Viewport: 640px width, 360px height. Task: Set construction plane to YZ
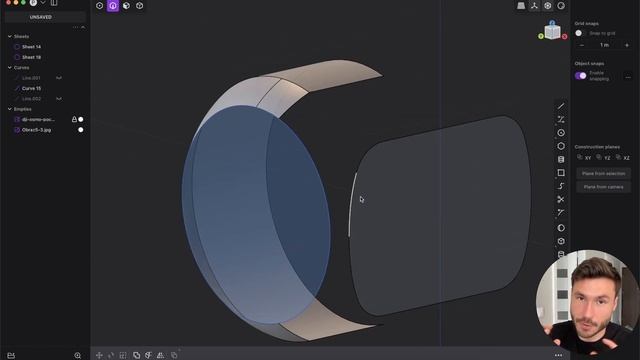click(603, 158)
